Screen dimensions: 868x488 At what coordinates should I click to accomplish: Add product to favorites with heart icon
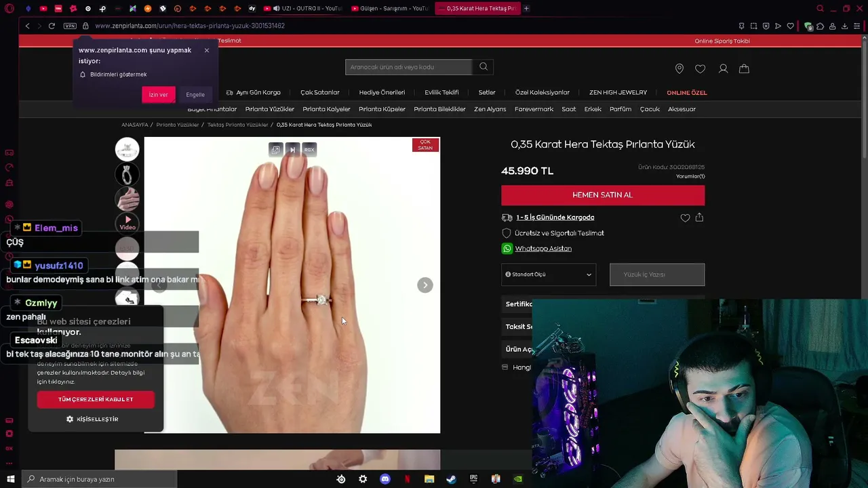[x=685, y=218]
